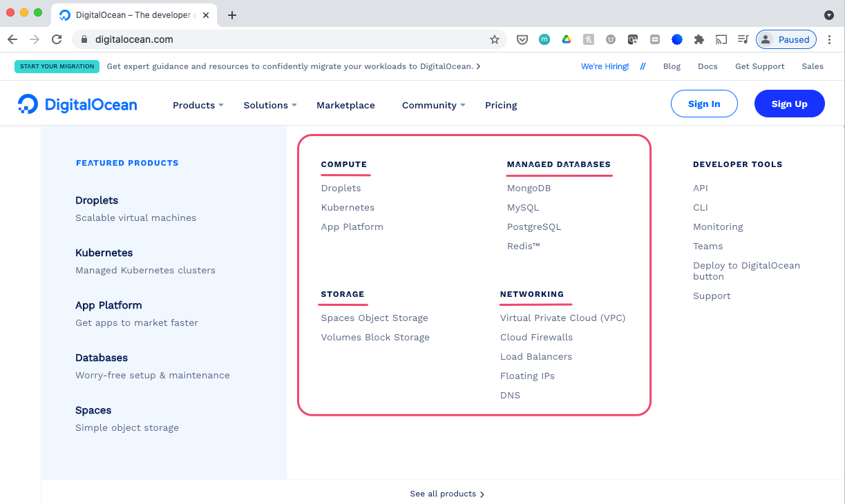845x504 pixels.
Task: Reload the page with the refresh icon
Action: pyautogui.click(x=57, y=39)
